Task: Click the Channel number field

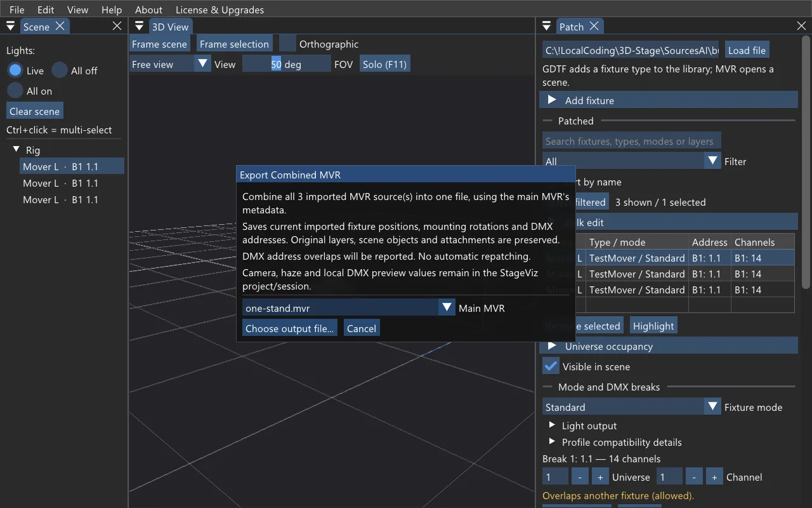Action: tap(670, 477)
